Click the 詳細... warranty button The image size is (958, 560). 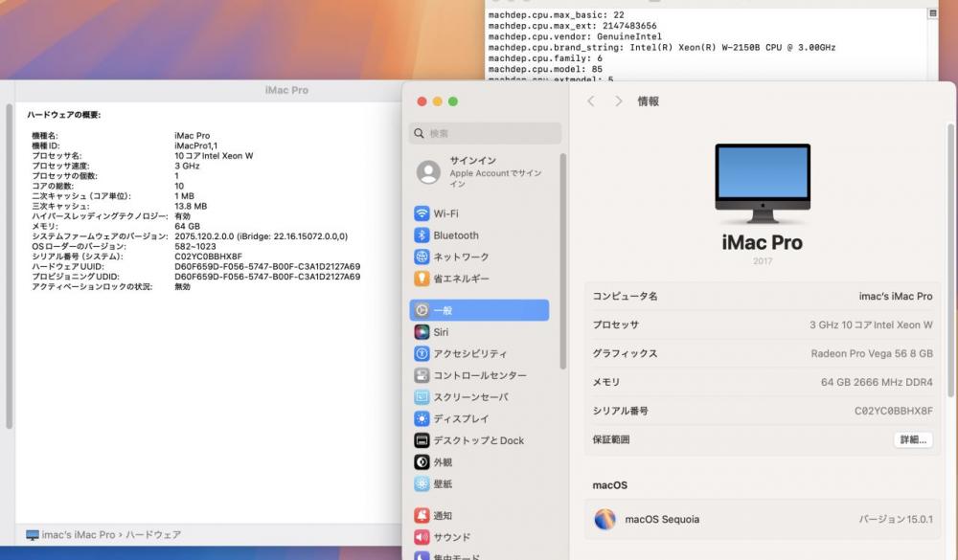click(x=913, y=439)
